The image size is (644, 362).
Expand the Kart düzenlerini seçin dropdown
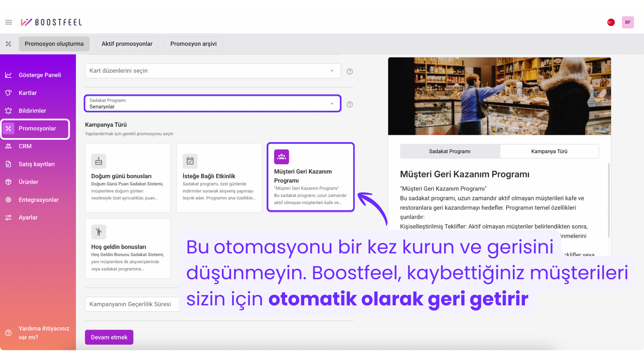(x=213, y=71)
